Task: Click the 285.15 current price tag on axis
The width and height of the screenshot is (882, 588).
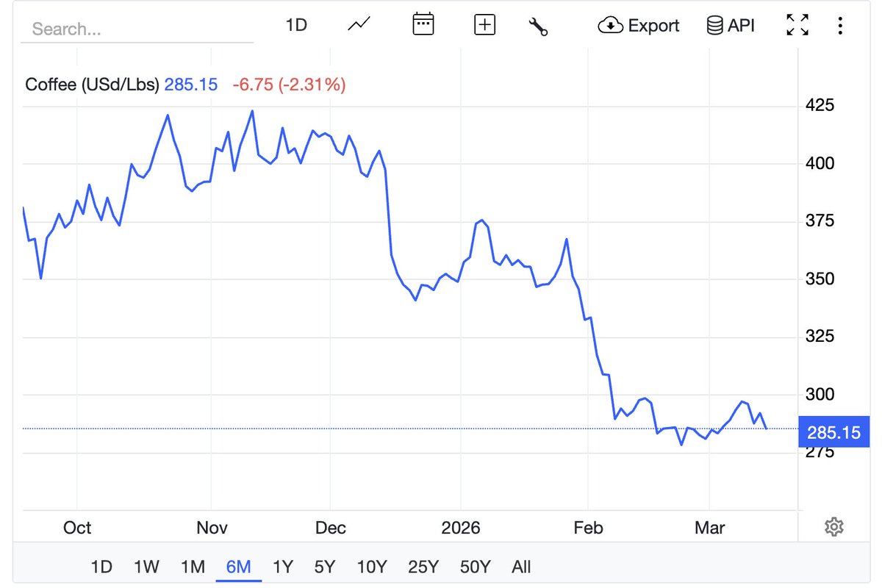Action: (833, 432)
